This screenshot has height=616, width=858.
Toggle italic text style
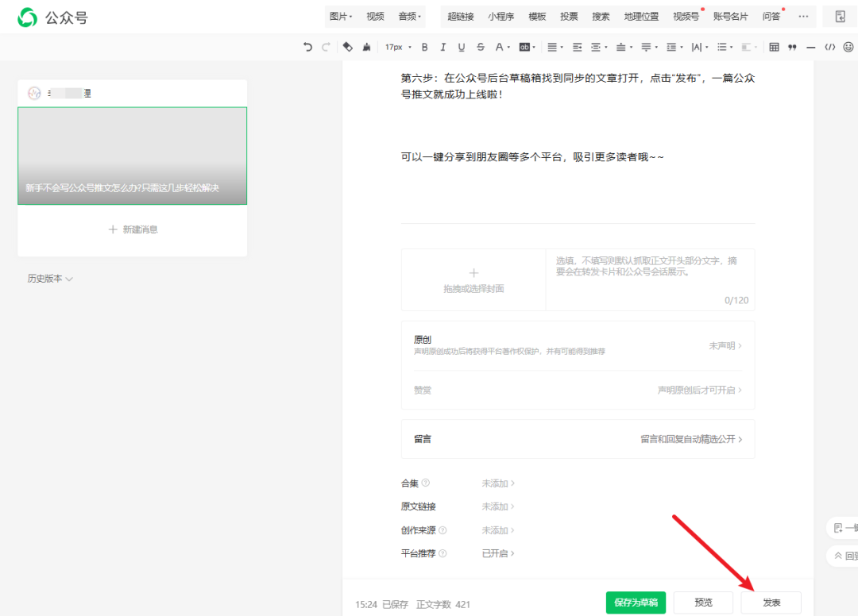[443, 48]
